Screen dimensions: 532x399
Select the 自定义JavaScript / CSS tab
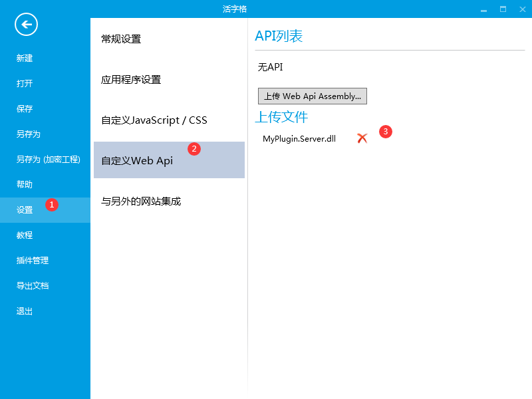169,120
